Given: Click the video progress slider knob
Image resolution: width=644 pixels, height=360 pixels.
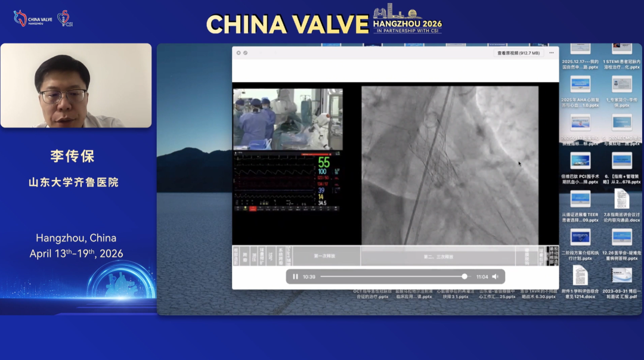Looking at the screenshot, I should coord(465,277).
